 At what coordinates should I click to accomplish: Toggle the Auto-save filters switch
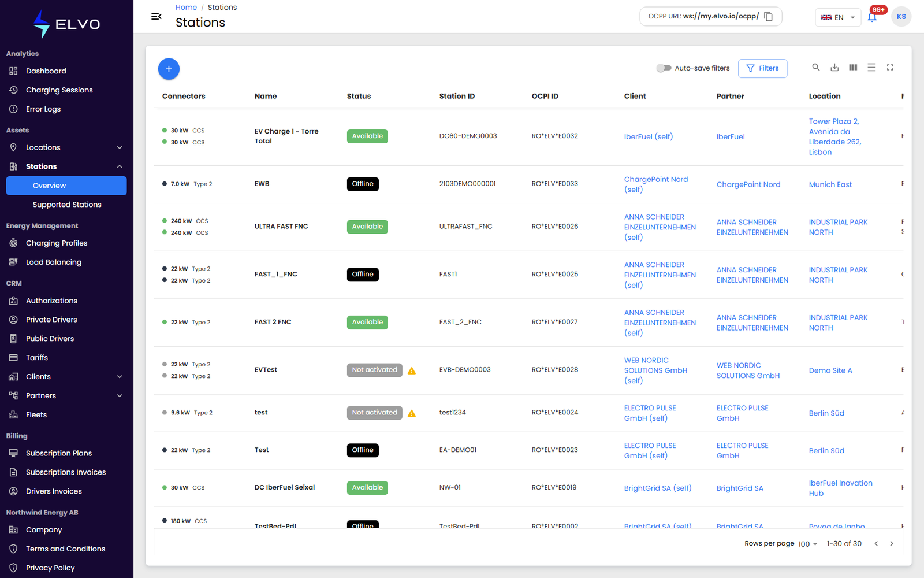pos(664,68)
